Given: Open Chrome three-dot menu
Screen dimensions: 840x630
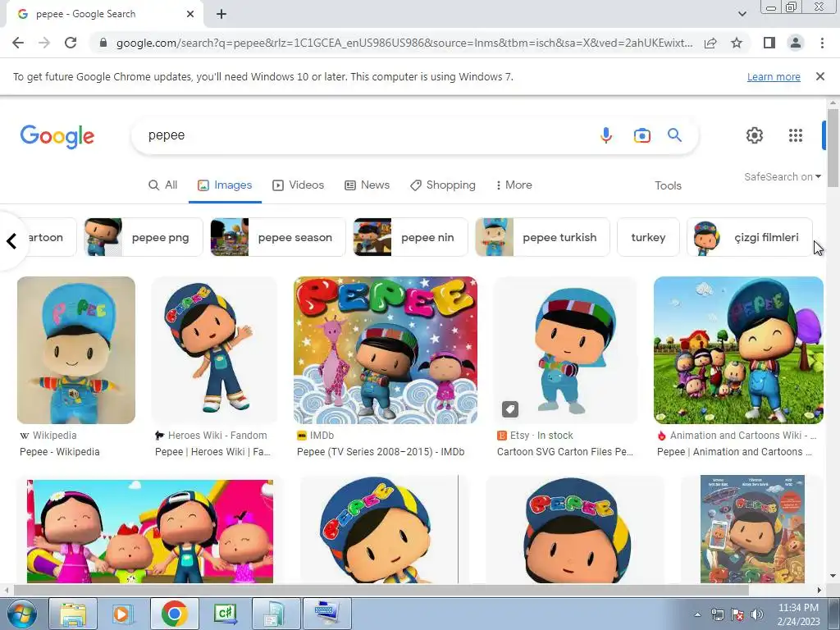Looking at the screenshot, I should click(x=822, y=43).
